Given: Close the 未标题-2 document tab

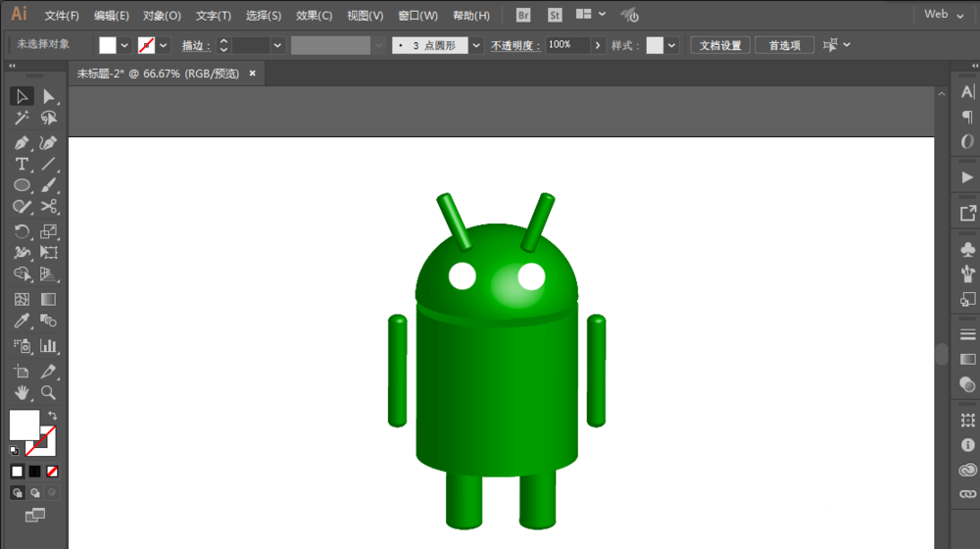Looking at the screenshot, I should tap(253, 74).
